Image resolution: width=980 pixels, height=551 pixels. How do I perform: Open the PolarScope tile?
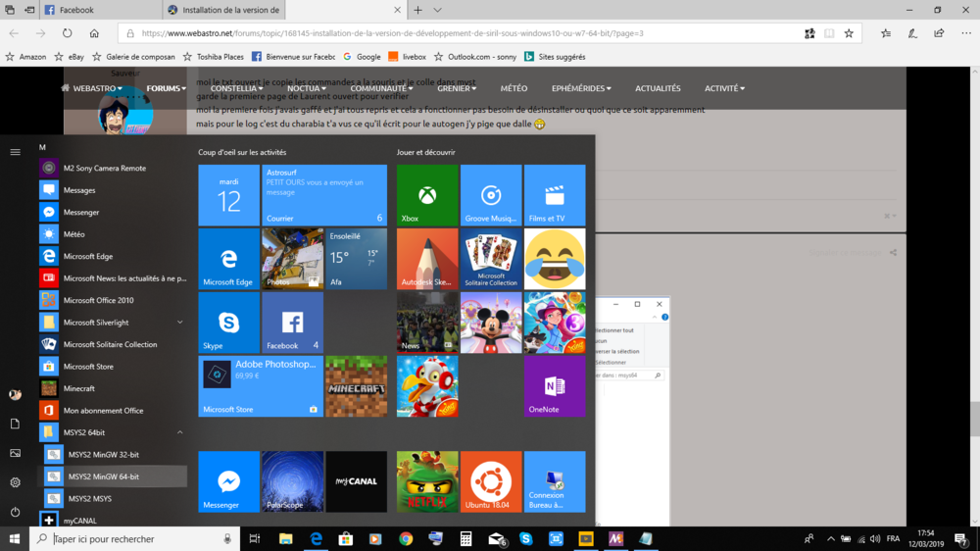(x=292, y=481)
